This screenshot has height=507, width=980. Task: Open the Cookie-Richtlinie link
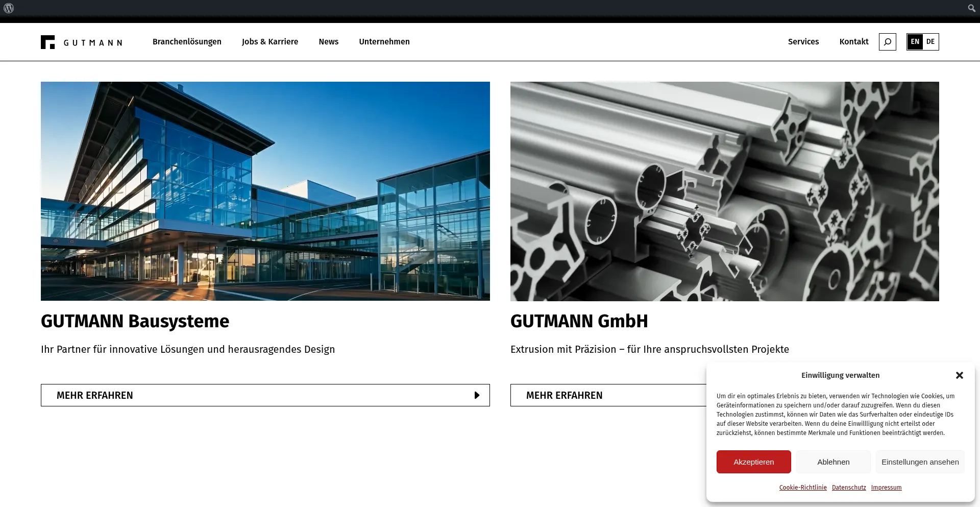(x=802, y=488)
